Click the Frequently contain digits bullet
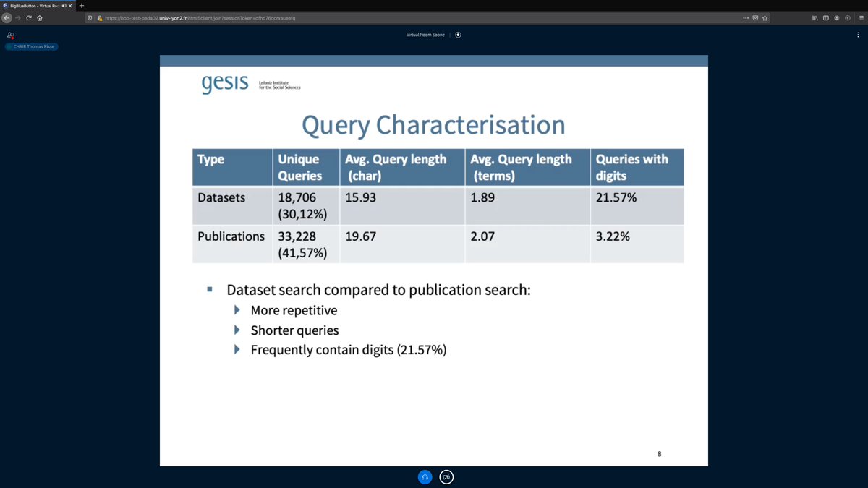The width and height of the screenshot is (868, 488). click(349, 350)
